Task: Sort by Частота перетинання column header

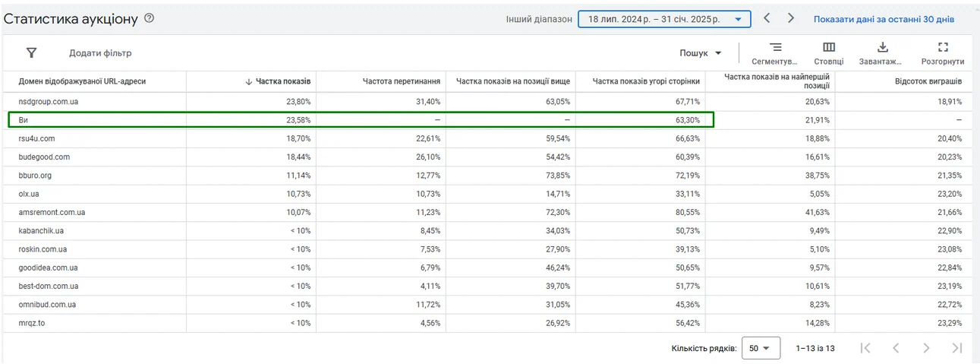Action: pyautogui.click(x=402, y=81)
